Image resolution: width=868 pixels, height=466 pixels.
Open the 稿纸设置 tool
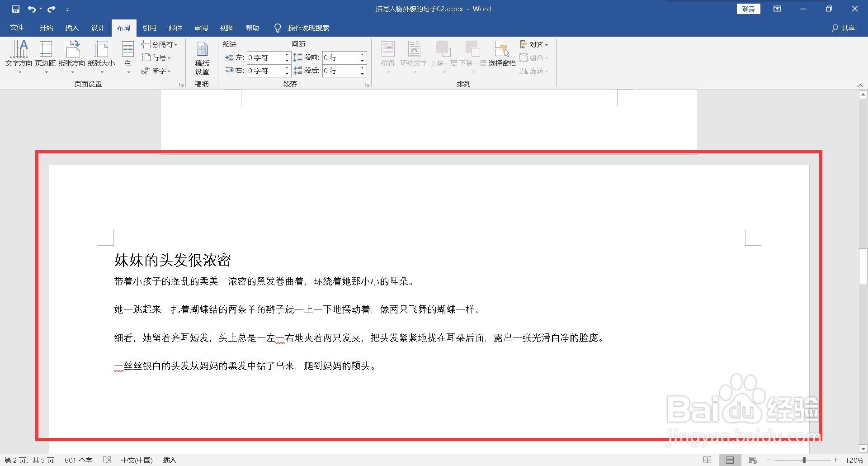(202, 57)
